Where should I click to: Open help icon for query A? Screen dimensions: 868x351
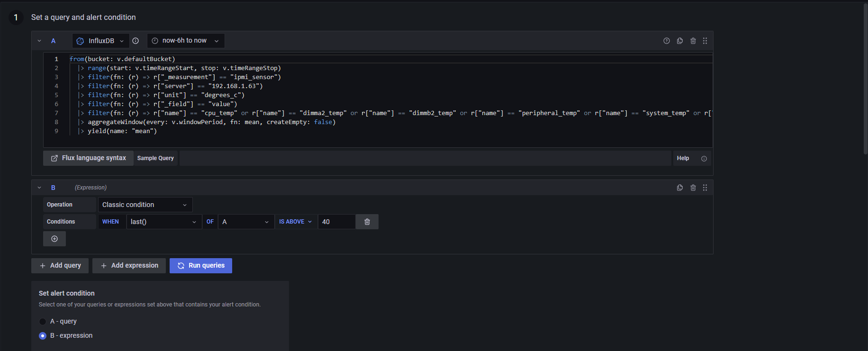[x=667, y=41]
